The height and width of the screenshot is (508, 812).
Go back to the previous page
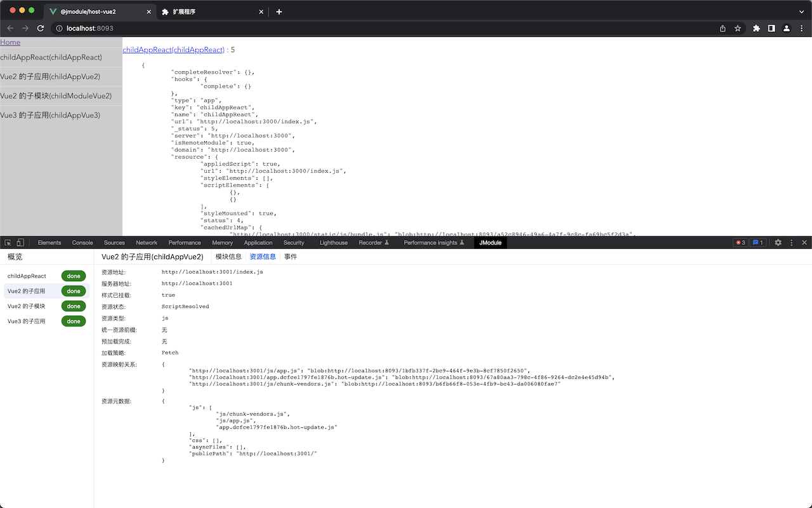point(10,29)
